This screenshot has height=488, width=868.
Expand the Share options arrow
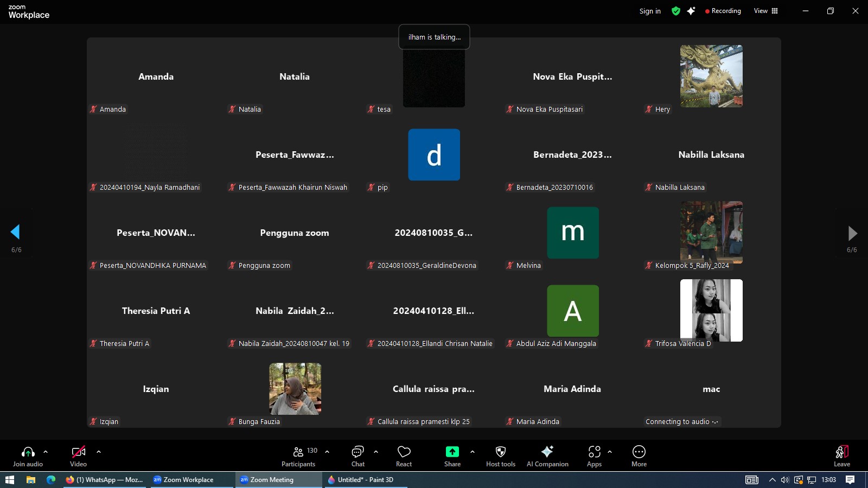click(473, 451)
